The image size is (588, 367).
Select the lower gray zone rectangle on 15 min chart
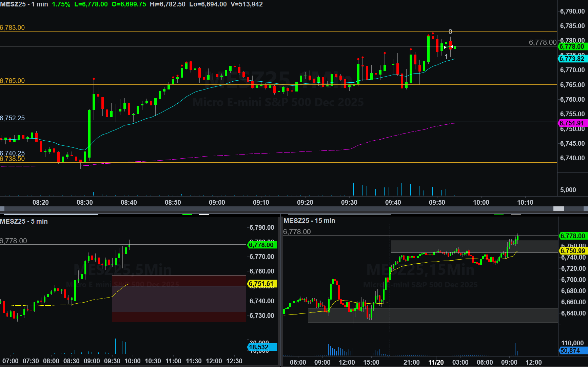click(433, 315)
